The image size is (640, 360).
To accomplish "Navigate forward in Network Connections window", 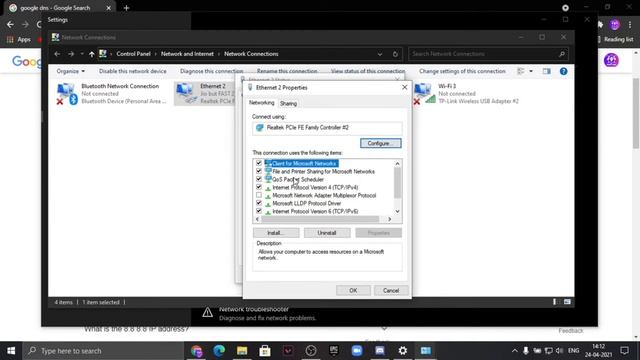I will pyautogui.click(x=71, y=54).
